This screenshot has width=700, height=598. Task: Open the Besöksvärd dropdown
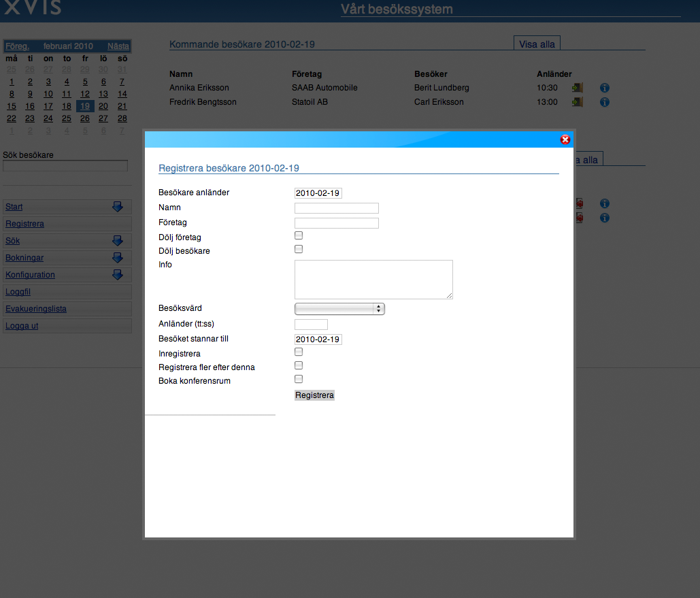click(x=339, y=309)
